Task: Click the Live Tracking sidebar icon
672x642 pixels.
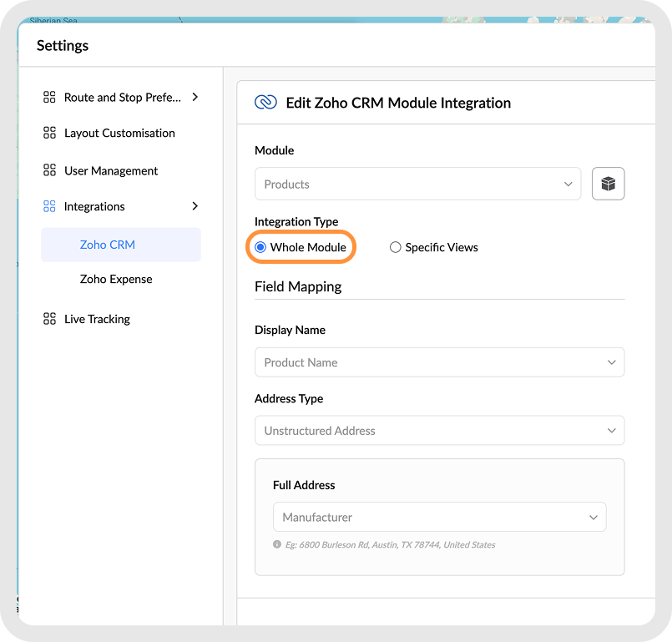Action: coord(49,319)
